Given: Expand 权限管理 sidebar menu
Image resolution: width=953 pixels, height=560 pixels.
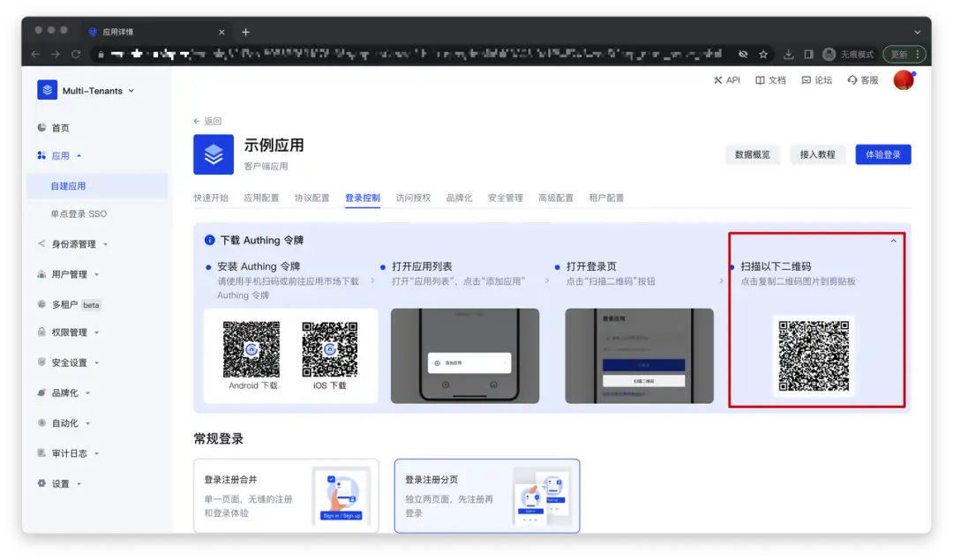Looking at the screenshot, I should tap(68, 332).
